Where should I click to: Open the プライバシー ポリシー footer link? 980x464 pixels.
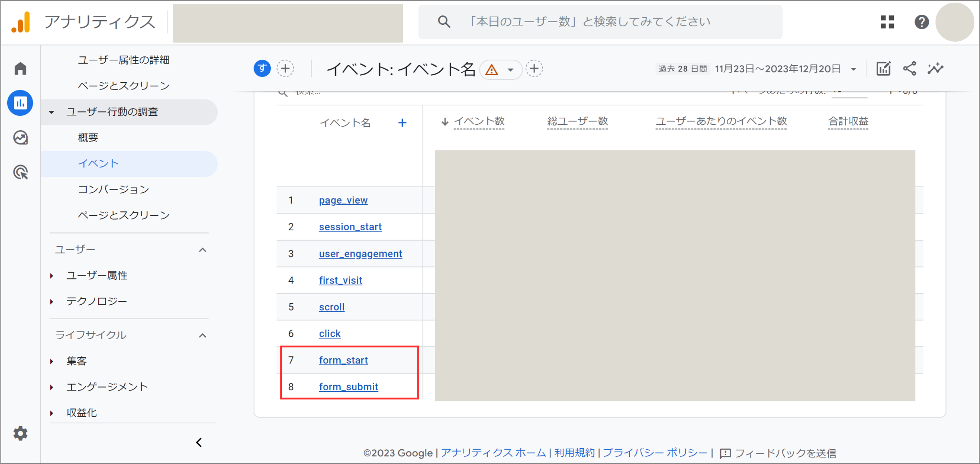[x=655, y=453]
